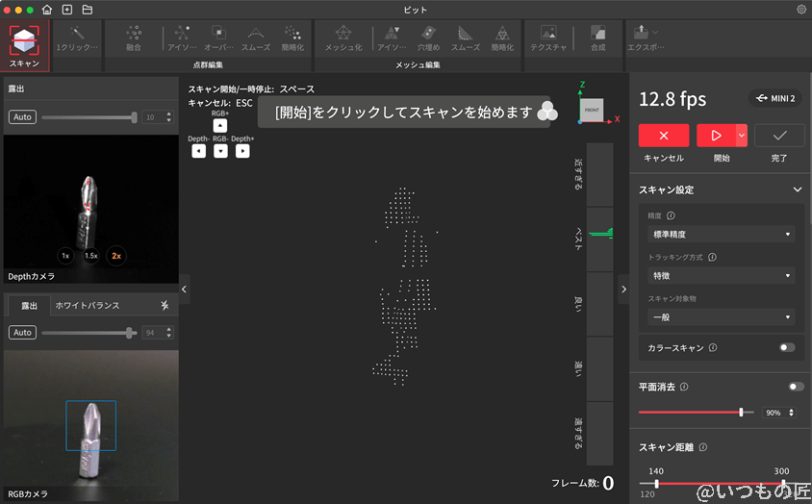Toggle the カラースキャン switch
The width and height of the screenshot is (812, 504).
pyautogui.click(x=787, y=347)
